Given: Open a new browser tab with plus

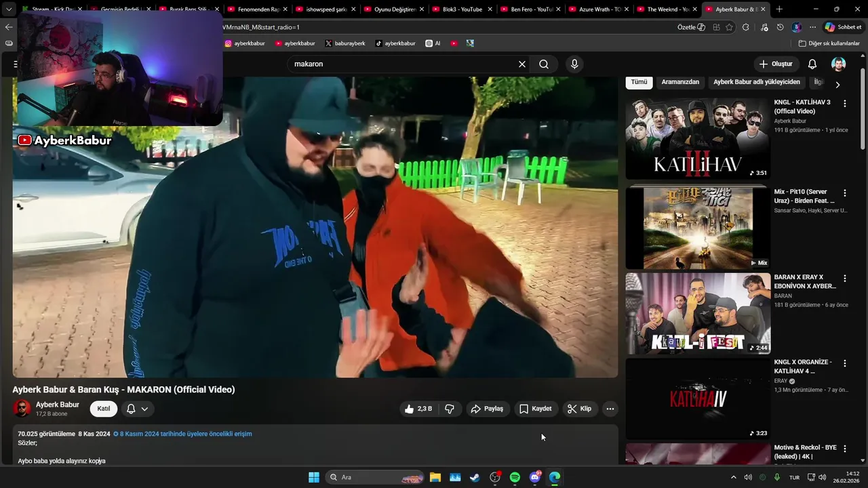Looking at the screenshot, I should click(x=779, y=9).
